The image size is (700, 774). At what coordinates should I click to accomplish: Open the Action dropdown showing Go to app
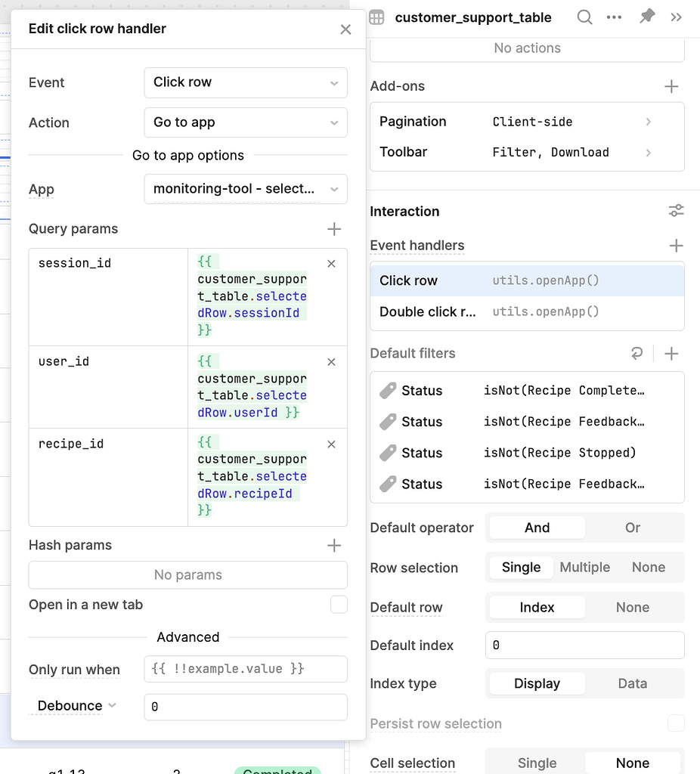pyautogui.click(x=245, y=122)
